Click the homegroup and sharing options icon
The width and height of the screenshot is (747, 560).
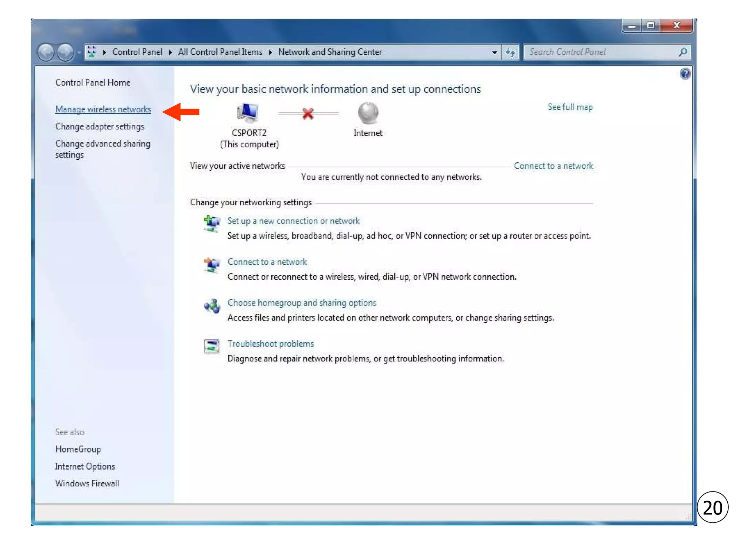212,306
